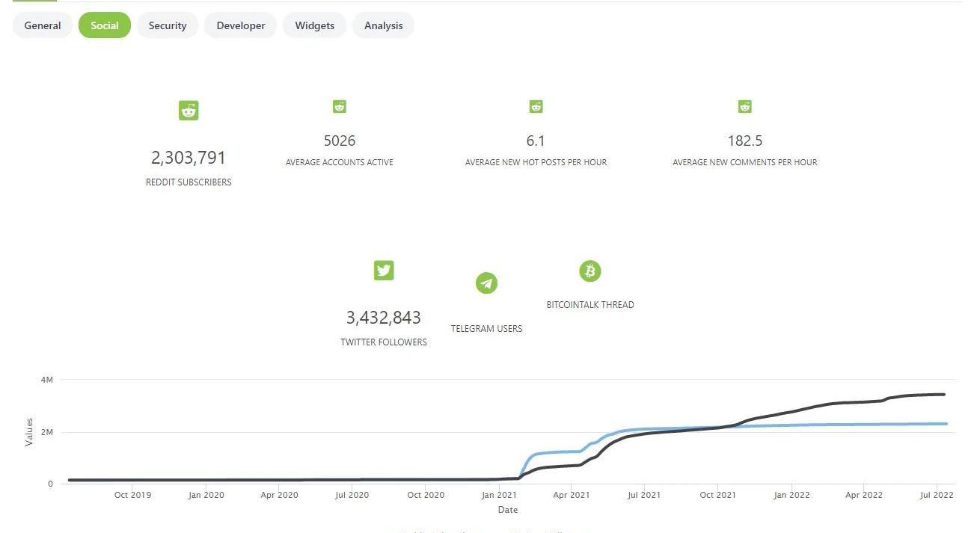Click the Reddit icon above Reddit Subscribers
980x533 pixels.
189,111
